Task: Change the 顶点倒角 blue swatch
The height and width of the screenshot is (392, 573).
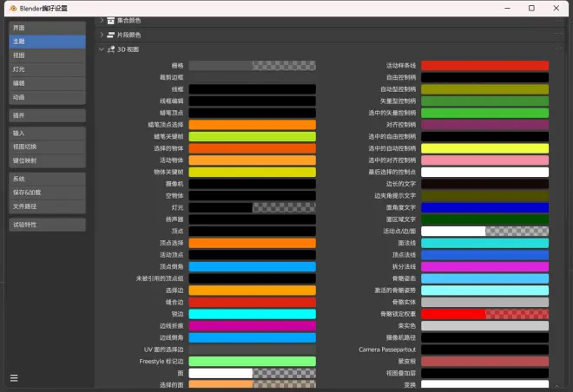Action: 252,267
